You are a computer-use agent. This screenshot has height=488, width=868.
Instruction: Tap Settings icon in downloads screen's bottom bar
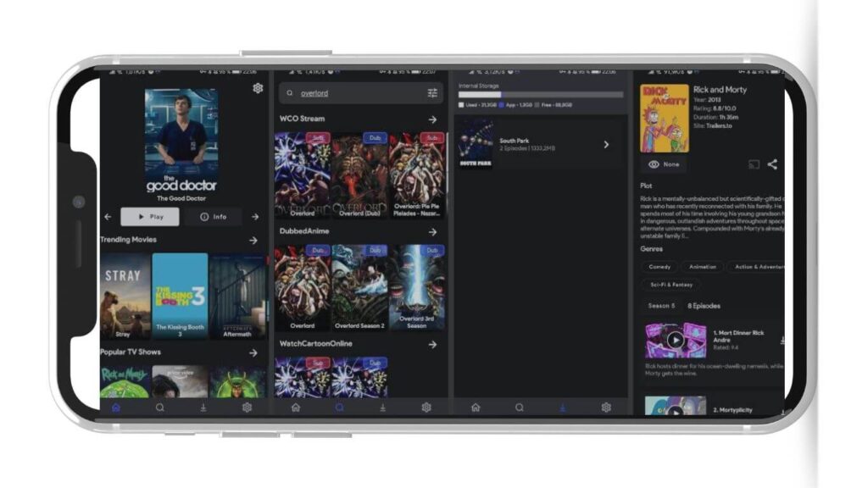tap(606, 408)
